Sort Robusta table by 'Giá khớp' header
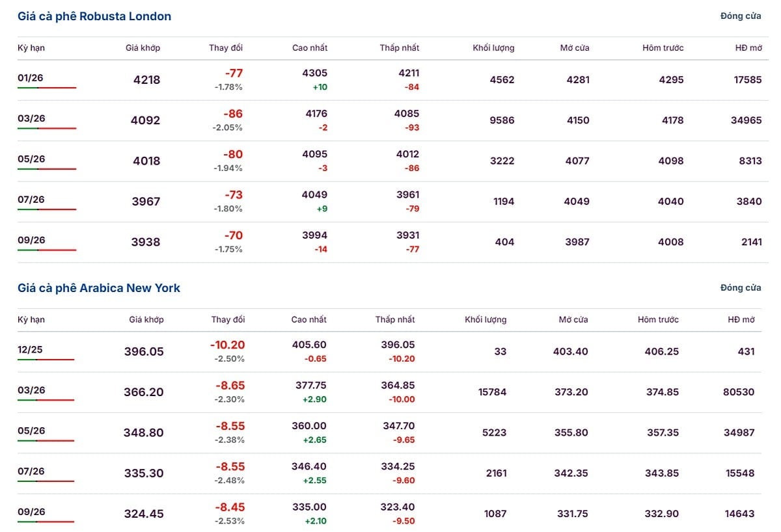Image resolution: width=781 pixels, height=532 pixels. 143,48
